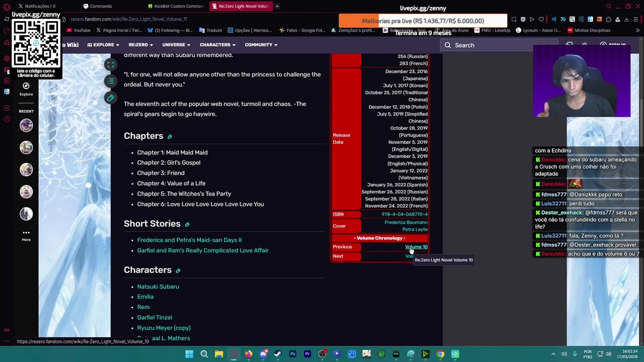Open the YouTube bookmark
The height and width of the screenshot is (362, 644).
(x=77, y=30)
